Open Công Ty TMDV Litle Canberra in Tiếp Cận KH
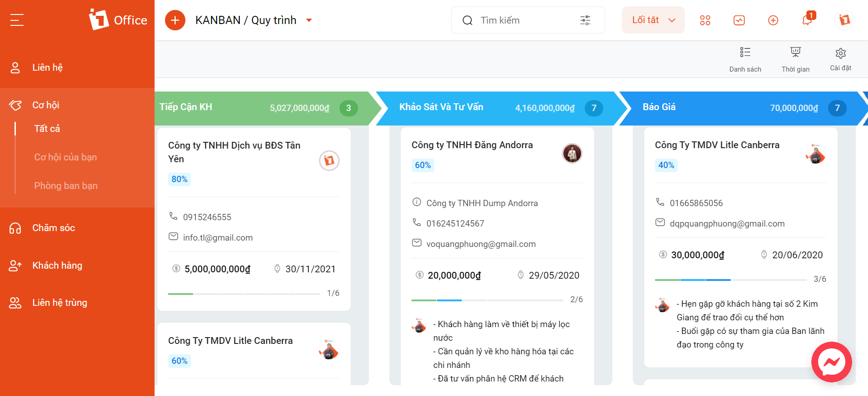The height and width of the screenshot is (396, 868). click(230, 341)
